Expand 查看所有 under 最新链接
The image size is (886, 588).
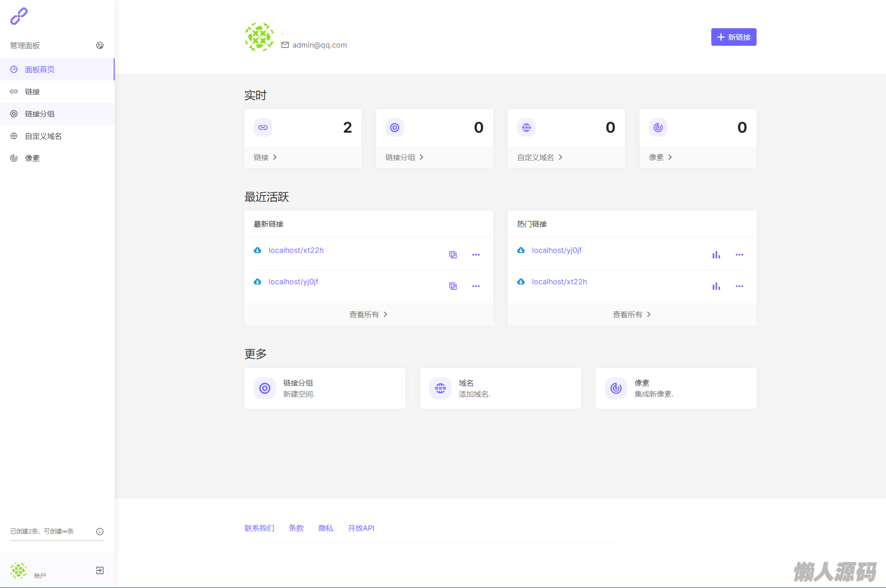click(368, 314)
